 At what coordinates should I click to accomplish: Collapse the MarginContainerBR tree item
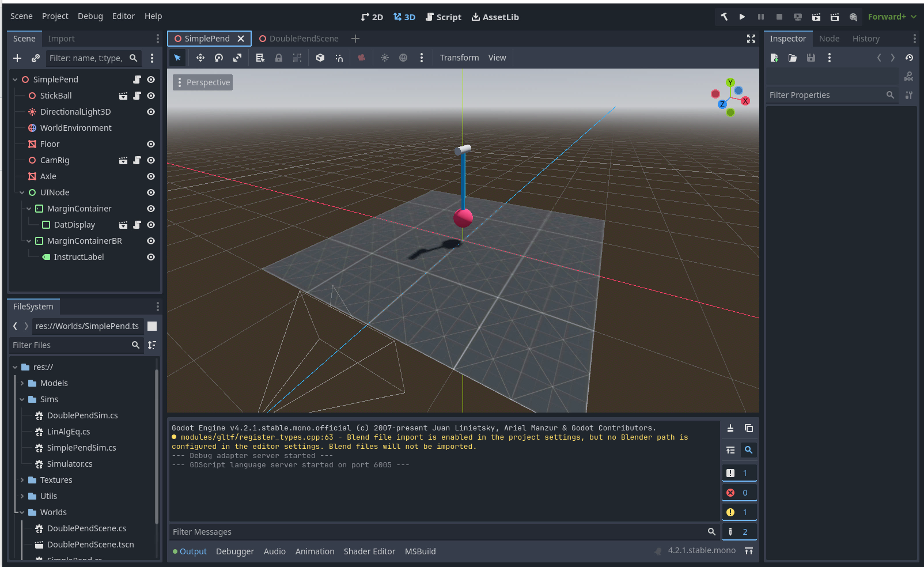[x=29, y=241]
